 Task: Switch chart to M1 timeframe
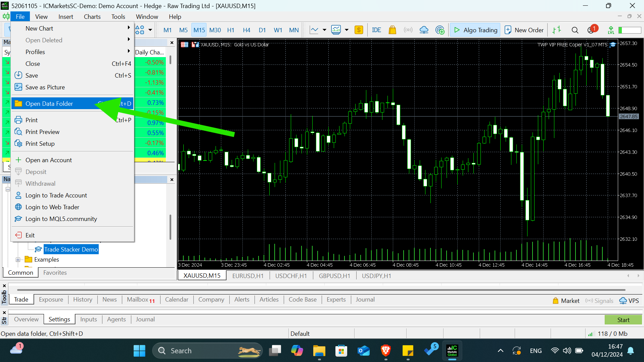click(x=168, y=30)
